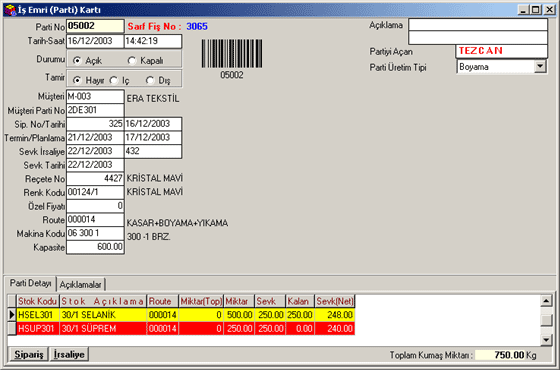The width and height of the screenshot is (560, 370).
Task: Open the Parti Üretim Tipi dropdown
Action: [x=540, y=66]
